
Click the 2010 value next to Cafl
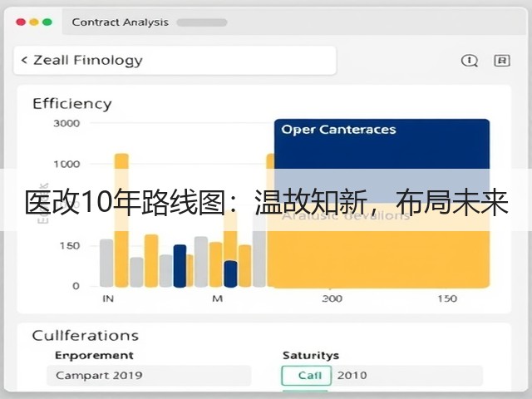point(352,375)
